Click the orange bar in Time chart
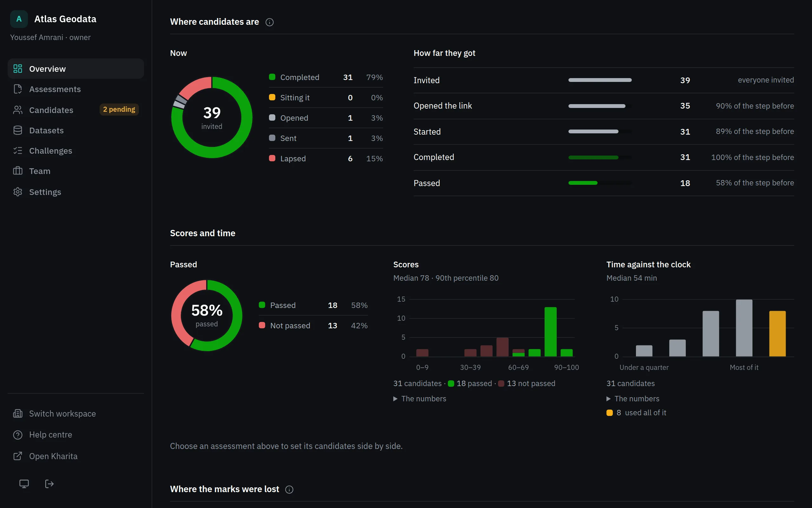Viewport: 812px width, 508px height. [777, 334]
